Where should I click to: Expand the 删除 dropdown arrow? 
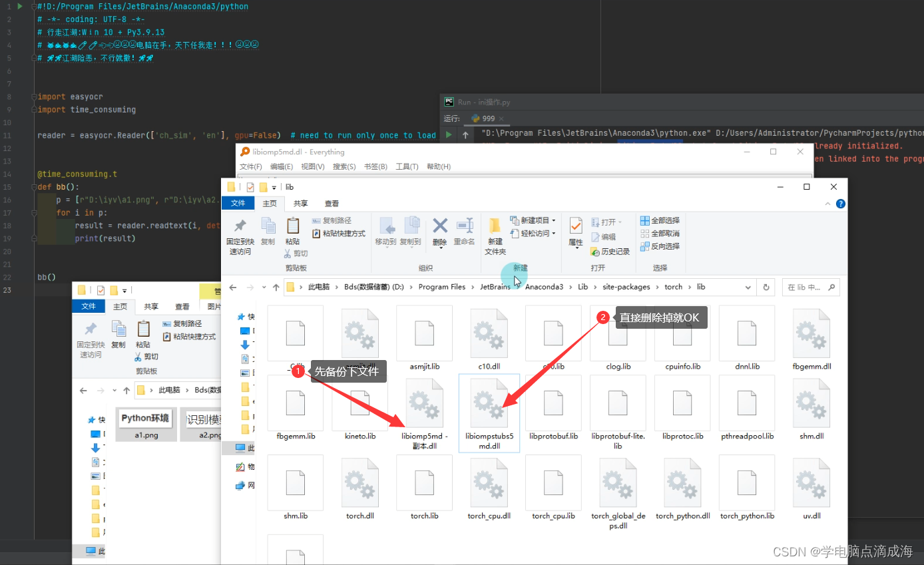point(440,248)
